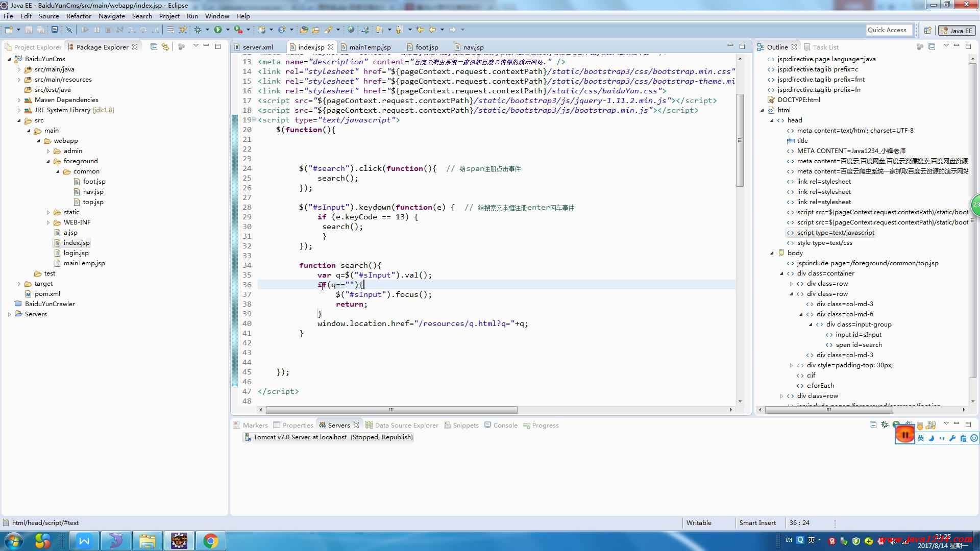Open the Refactor menu

pyautogui.click(x=79, y=16)
